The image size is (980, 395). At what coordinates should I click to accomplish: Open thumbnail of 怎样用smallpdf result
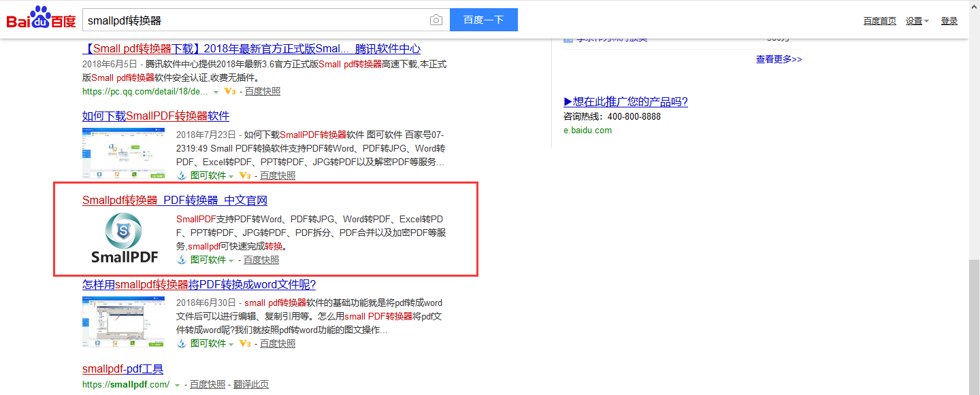pyautogui.click(x=124, y=322)
